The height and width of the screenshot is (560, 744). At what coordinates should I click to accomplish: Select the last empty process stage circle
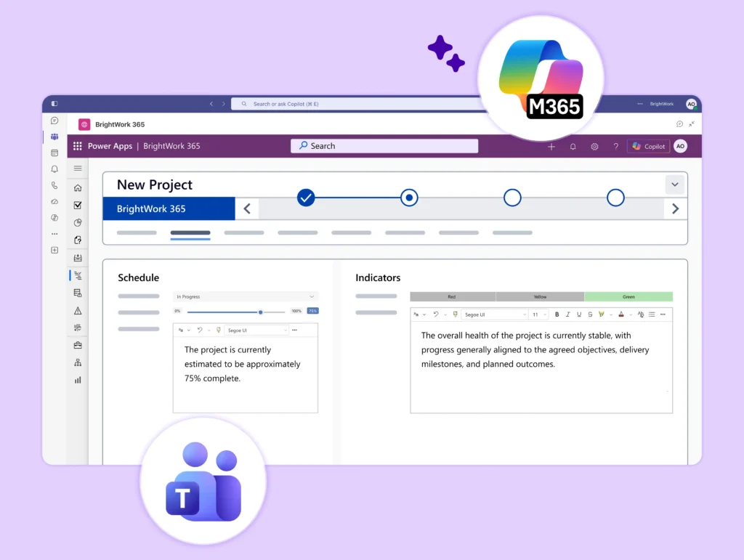pos(615,198)
